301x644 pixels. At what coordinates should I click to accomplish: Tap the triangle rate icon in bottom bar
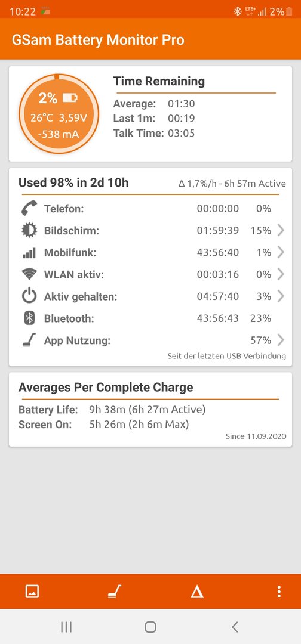pos(197,592)
